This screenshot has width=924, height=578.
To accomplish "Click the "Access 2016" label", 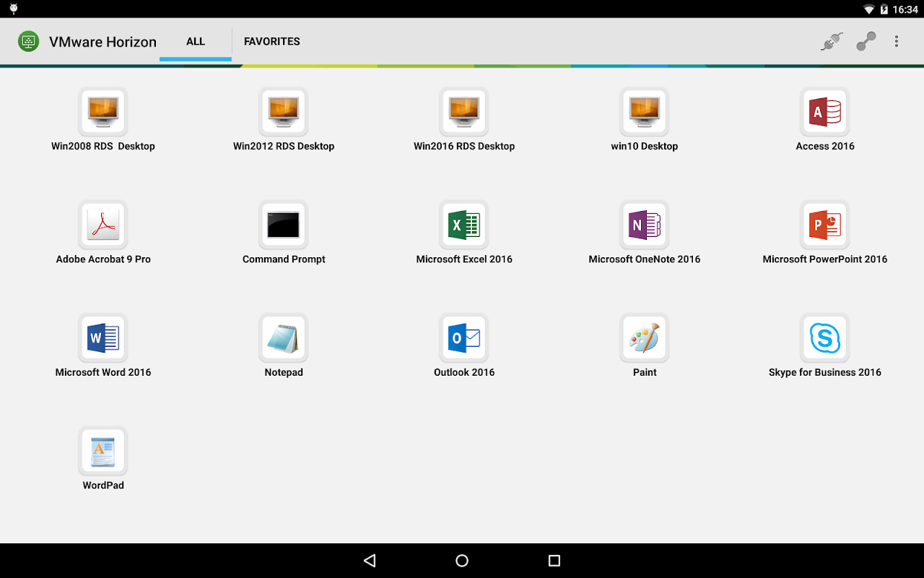I will pos(825,146).
